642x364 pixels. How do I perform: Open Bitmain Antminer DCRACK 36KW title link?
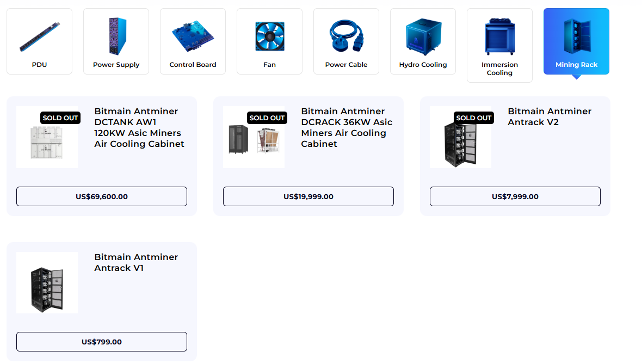347,128
